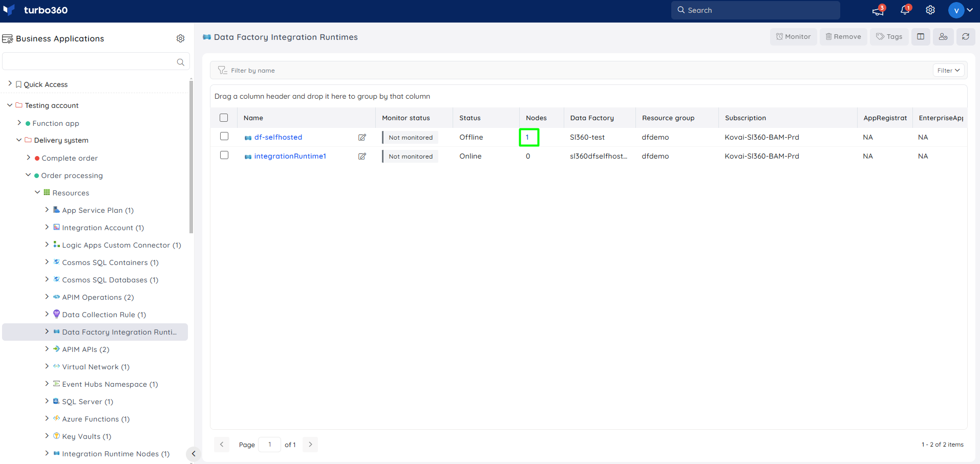Click the Tags button
Image resolution: width=980 pixels, height=464 pixels.
click(889, 36)
